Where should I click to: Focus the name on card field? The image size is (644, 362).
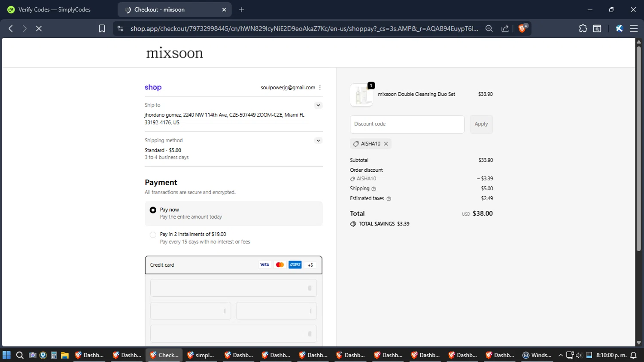(234, 334)
